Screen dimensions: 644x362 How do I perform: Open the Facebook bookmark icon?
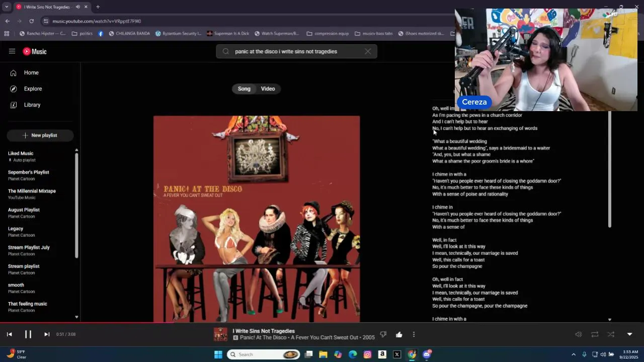[x=101, y=34]
